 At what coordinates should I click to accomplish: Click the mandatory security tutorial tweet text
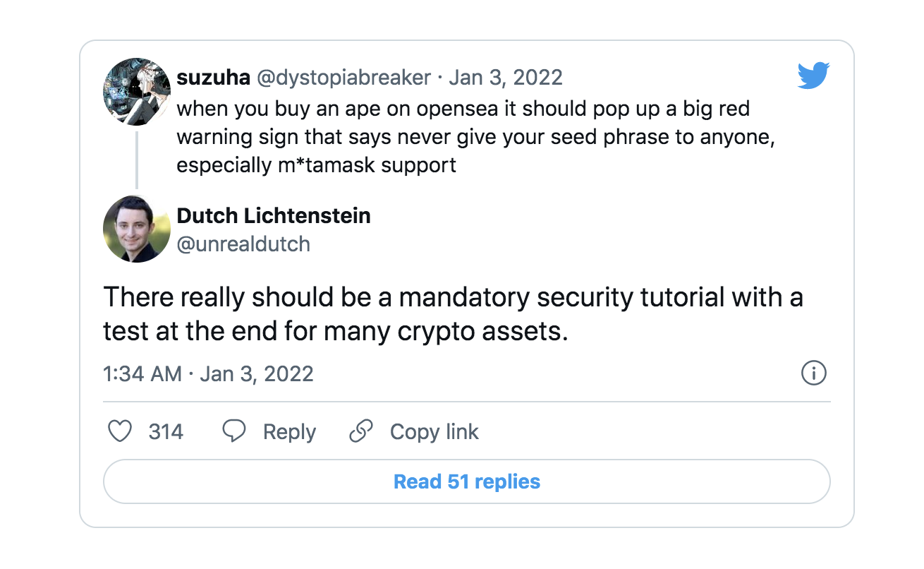click(453, 314)
